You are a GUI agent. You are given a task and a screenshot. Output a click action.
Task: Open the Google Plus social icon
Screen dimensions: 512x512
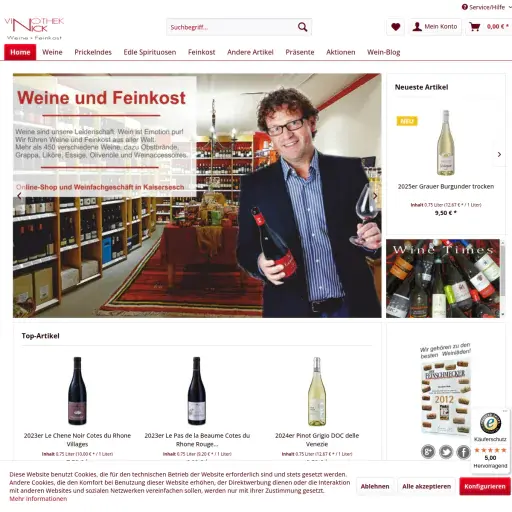[x=428, y=452]
